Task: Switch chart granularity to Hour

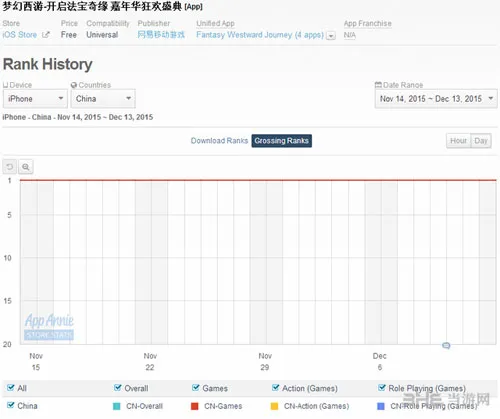Action: (458, 141)
